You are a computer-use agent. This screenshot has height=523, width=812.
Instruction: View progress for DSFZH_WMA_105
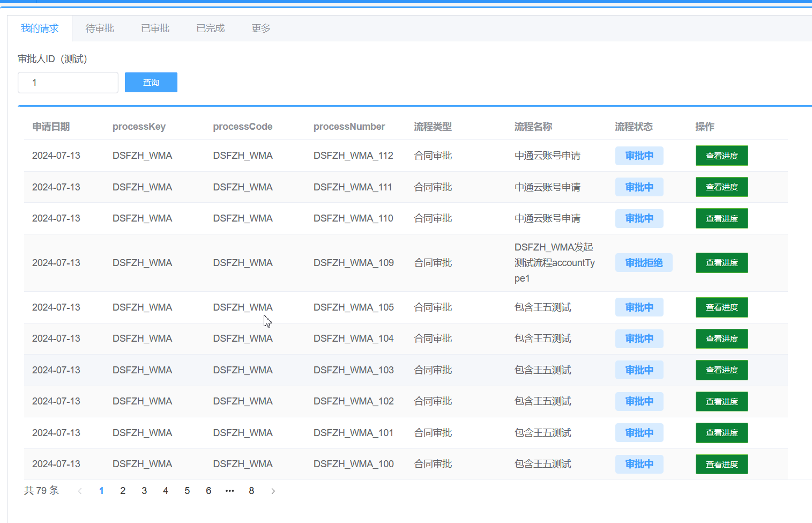coord(721,307)
